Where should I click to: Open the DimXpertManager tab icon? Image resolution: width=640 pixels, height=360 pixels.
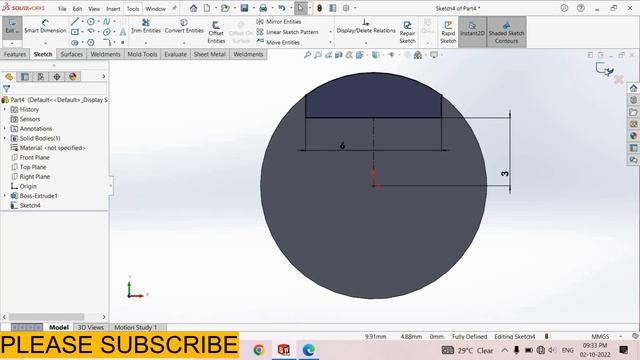point(57,76)
